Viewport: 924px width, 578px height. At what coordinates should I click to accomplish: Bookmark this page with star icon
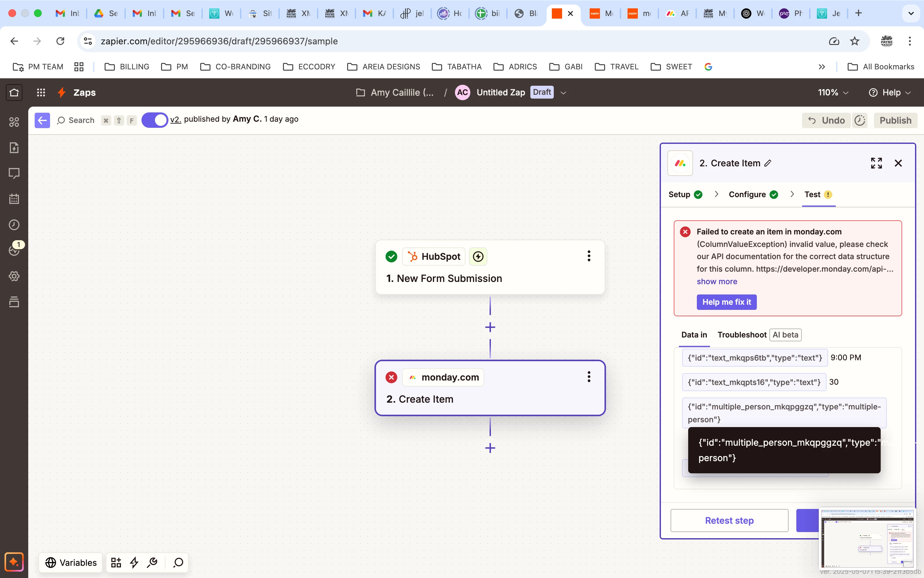[854, 41]
